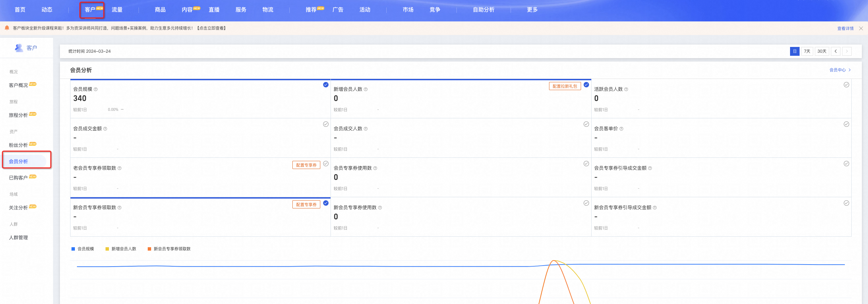The image size is (868, 304).
Task: Open the 广告 top navigation tab
Action: 338,10
